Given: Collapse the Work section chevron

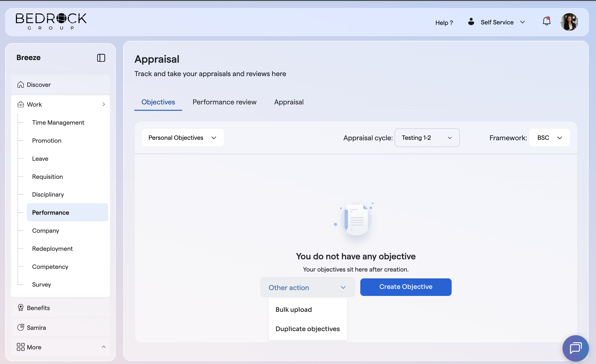Looking at the screenshot, I should click(x=104, y=104).
